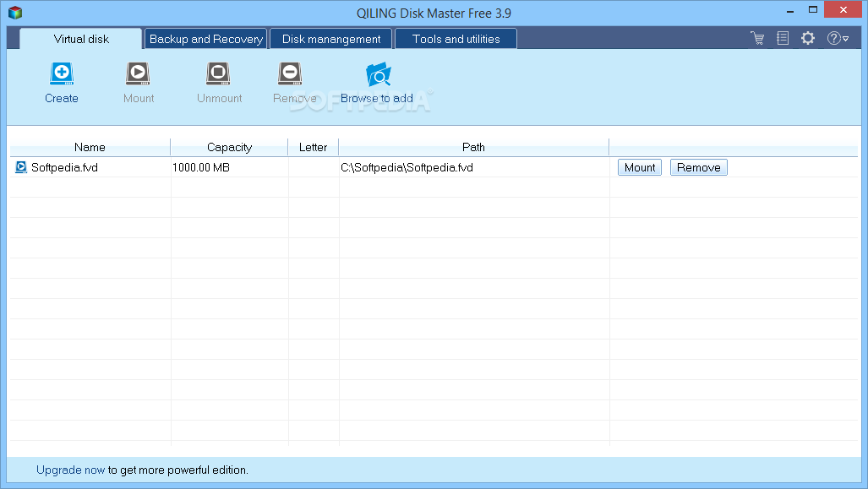868x489 pixels.
Task: Open the log list icon
Action: point(782,38)
